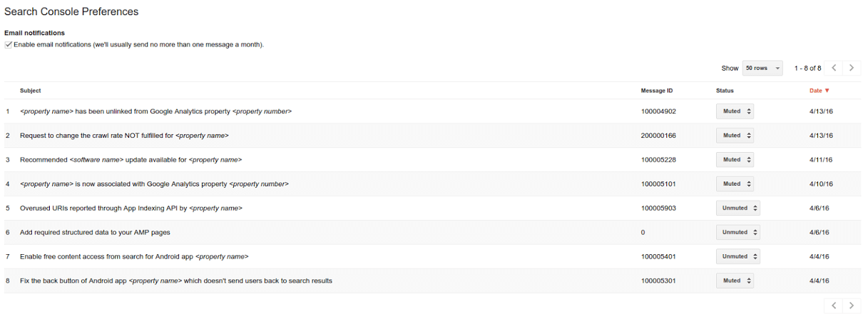Click bottom previous page arrow
Viewport: 868px width, 322px height.
click(834, 306)
